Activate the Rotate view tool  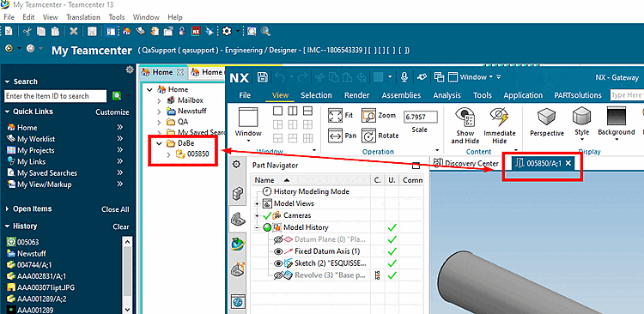pyautogui.click(x=369, y=136)
